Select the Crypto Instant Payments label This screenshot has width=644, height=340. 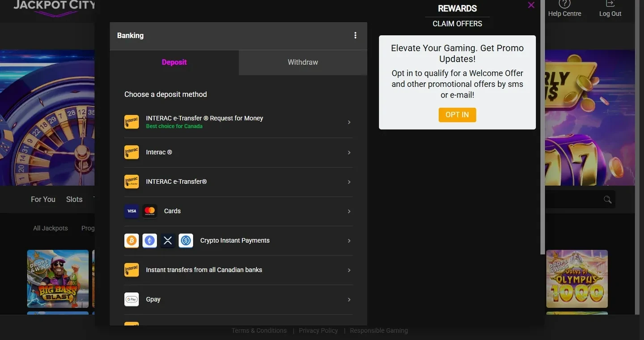tap(235, 241)
